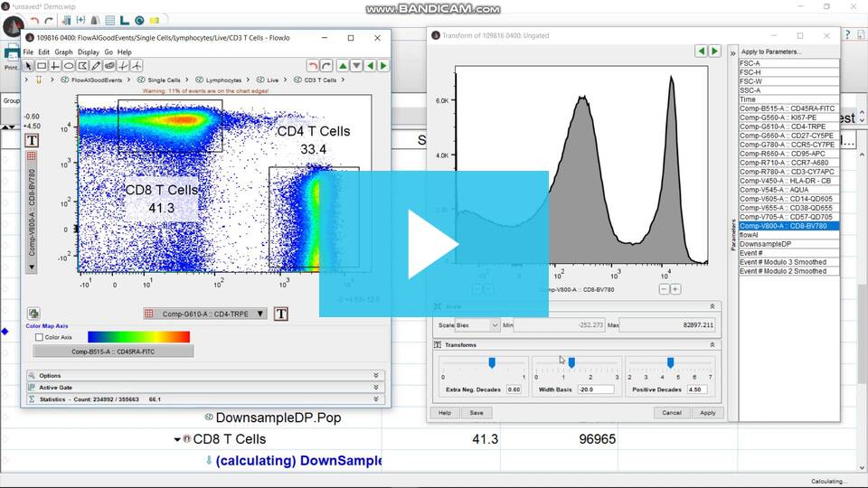The height and width of the screenshot is (488, 868).
Task: Select FSC-A in parameters list
Action: [788, 63]
